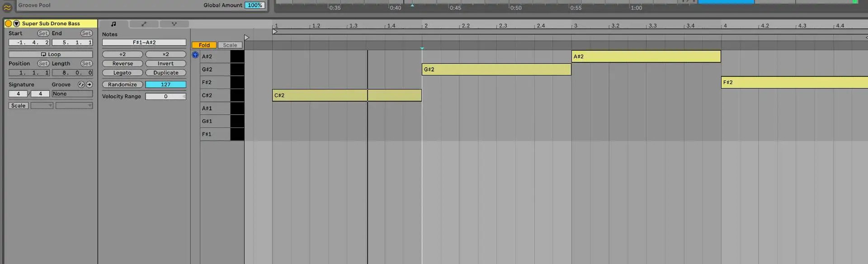Open the Note Expression tab
This screenshot has width=868, height=264.
[x=174, y=24]
